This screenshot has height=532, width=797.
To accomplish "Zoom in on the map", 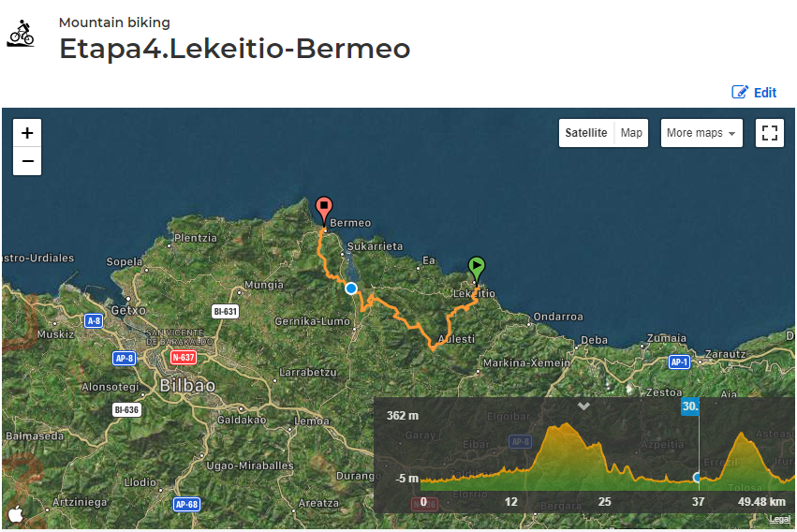I will [27, 133].
